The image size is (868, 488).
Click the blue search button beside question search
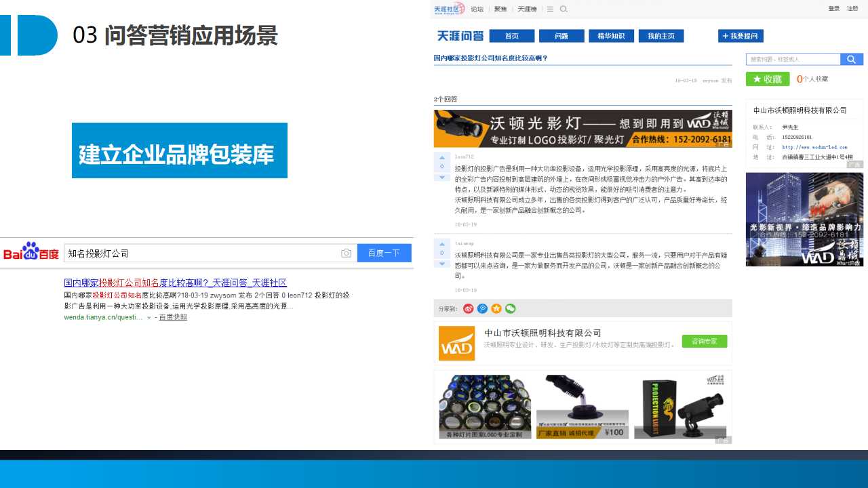(x=852, y=59)
